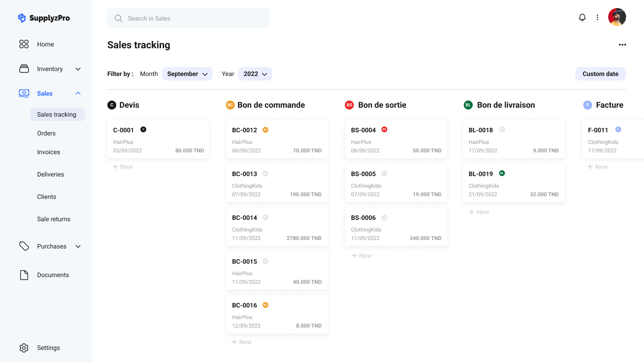The image size is (644, 362).
Task: Open the Home section icon in sidebar
Action: tap(24, 44)
